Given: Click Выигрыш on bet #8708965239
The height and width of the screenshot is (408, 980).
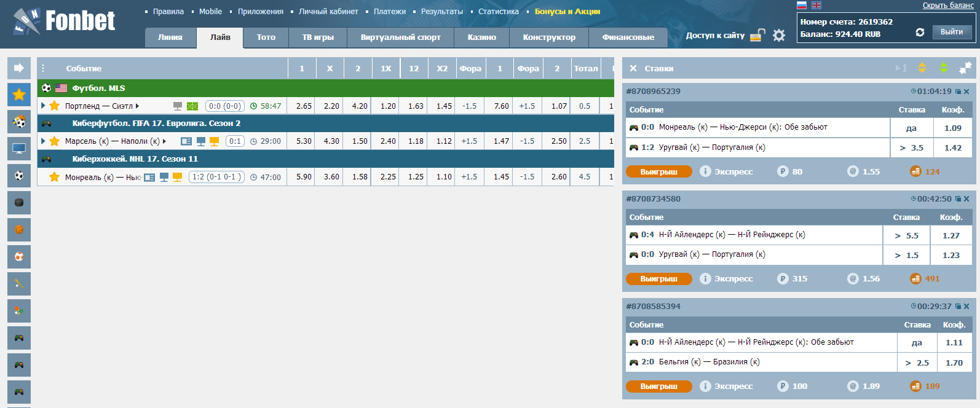Looking at the screenshot, I should pos(659,172).
